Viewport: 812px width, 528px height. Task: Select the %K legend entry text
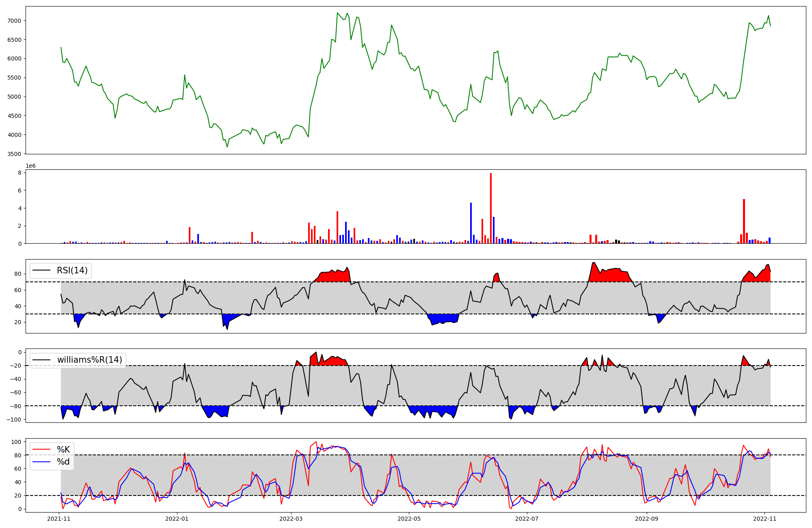[x=63, y=450]
